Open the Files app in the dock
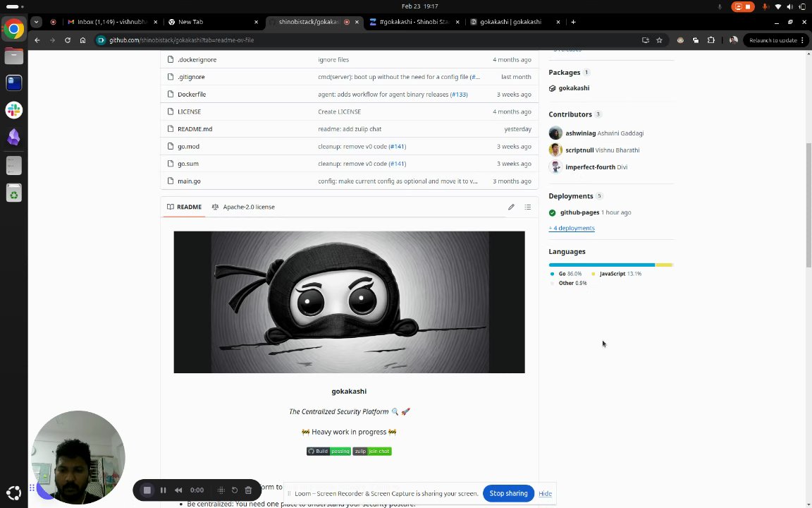The width and height of the screenshot is (812, 508). [x=14, y=56]
